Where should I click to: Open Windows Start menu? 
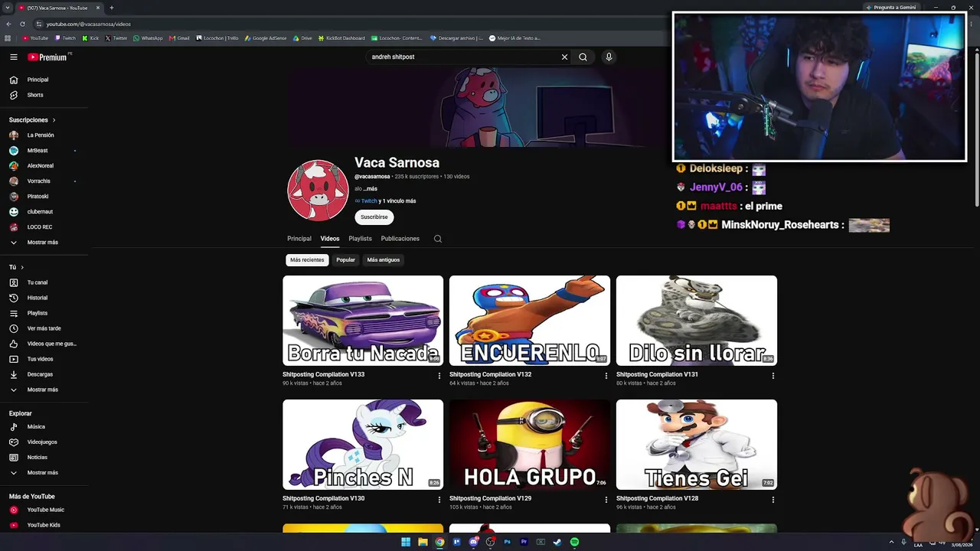click(x=406, y=542)
